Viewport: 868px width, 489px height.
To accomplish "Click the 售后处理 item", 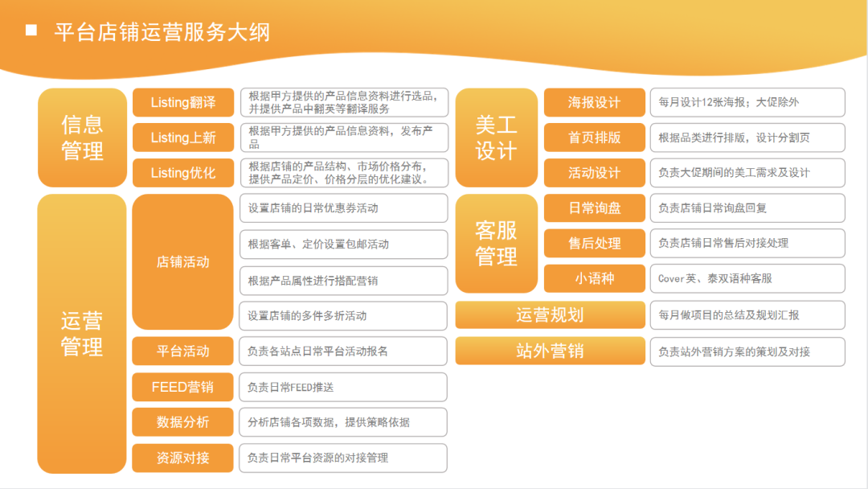I will (x=594, y=244).
